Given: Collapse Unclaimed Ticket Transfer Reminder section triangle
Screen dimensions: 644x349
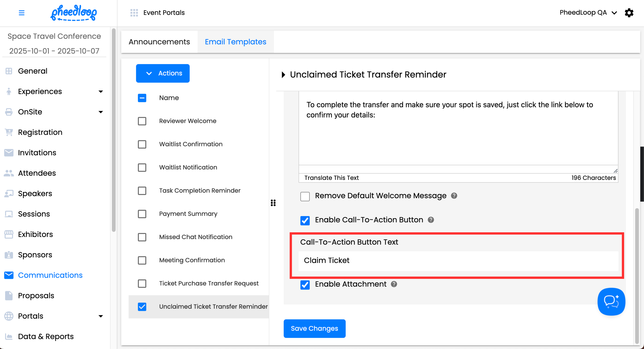Looking at the screenshot, I should tap(283, 75).
